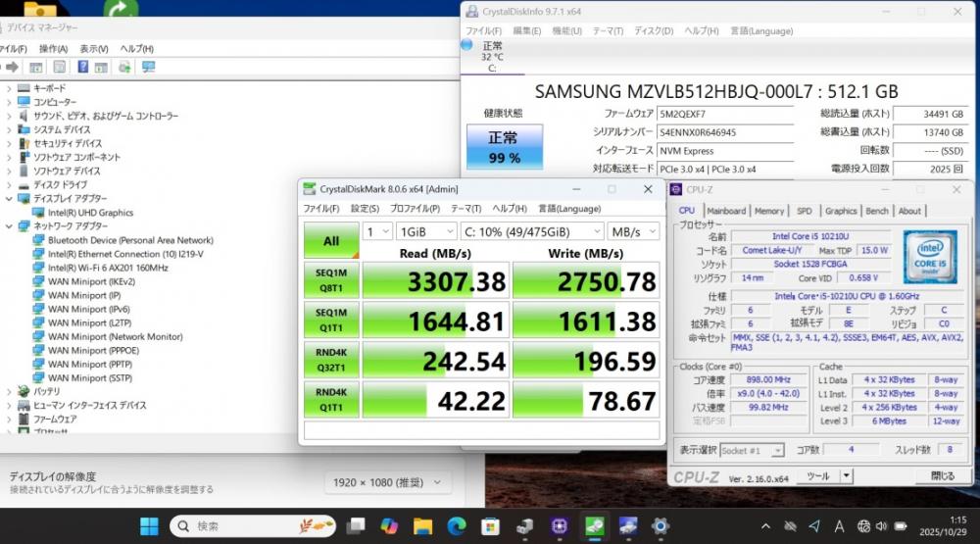Viewport: 980px width, 544px height.
Task: Open the 1GiB test size dropdown
Action: click(425, 232)
